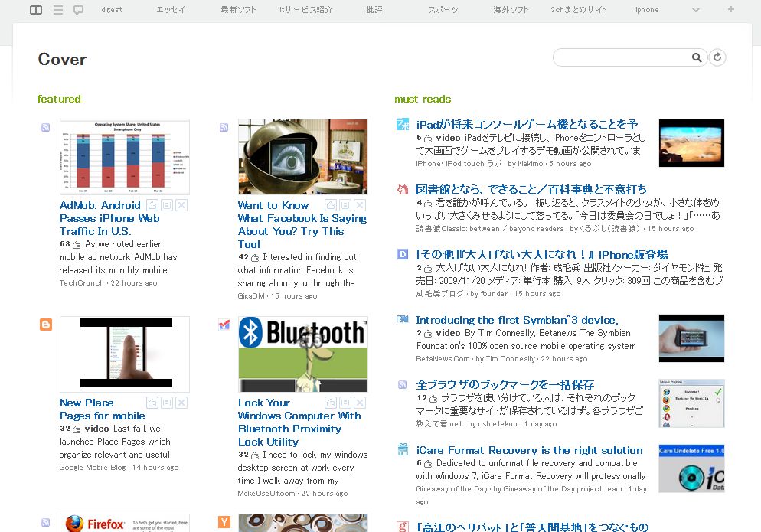Image resolution: width=761 pixels, height=532 pixels.
Task: Like the New Place Pages article
Action: pos(152,403)
